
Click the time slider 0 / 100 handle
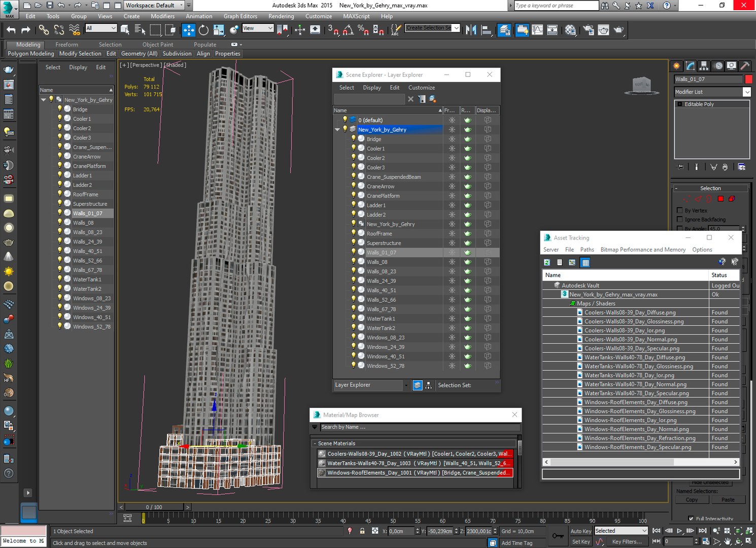(x=154, y=507)
